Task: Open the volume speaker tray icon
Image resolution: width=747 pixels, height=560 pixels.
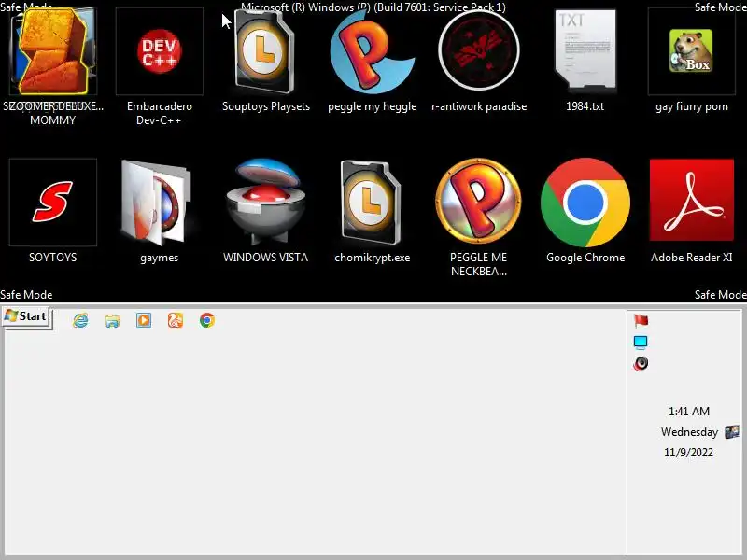Action: coord(641,364)
